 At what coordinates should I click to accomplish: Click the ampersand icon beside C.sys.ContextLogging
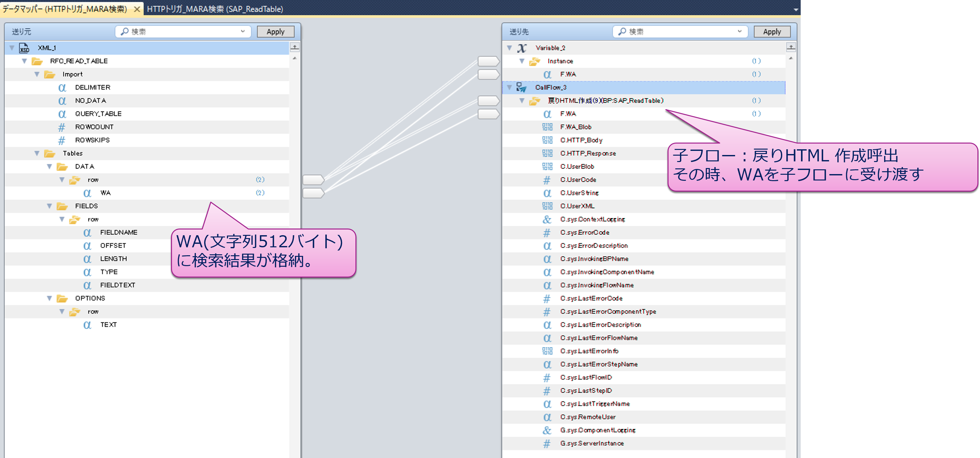(547, 219)
